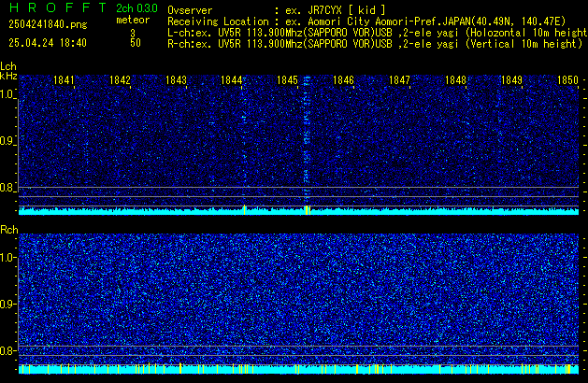Click the 1842 time marker
Image resolution: width=588 pixels, height=383 pixels.
point(120,80)
